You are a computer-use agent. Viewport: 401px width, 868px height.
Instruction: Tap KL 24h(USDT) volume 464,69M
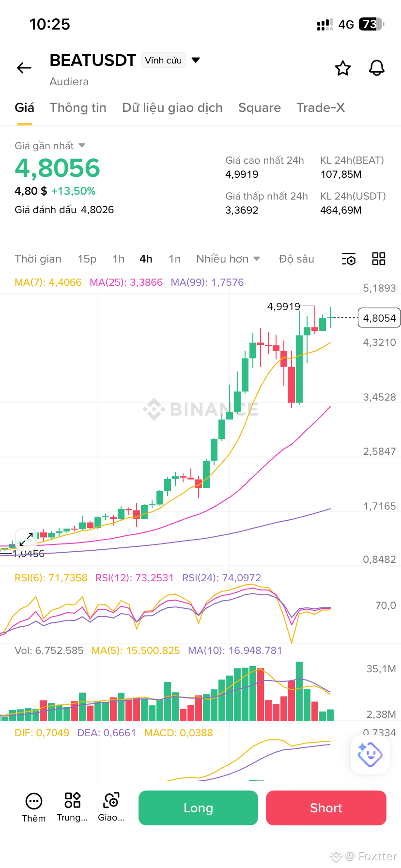341,210
